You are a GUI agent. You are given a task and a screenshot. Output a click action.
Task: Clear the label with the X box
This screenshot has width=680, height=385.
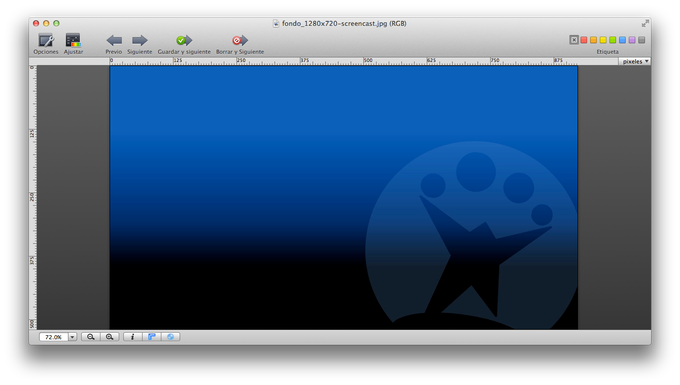pyautogui.click(x=574, y=40)
